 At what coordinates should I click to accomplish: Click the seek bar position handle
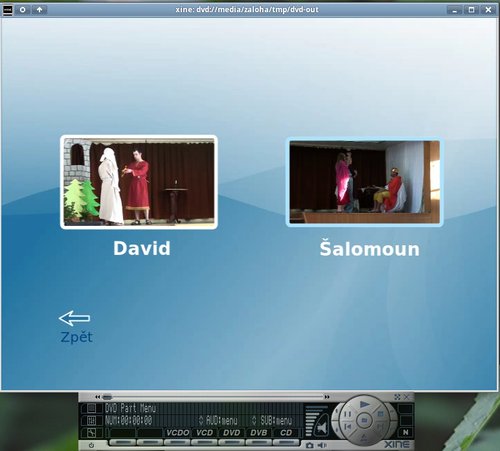107,397
